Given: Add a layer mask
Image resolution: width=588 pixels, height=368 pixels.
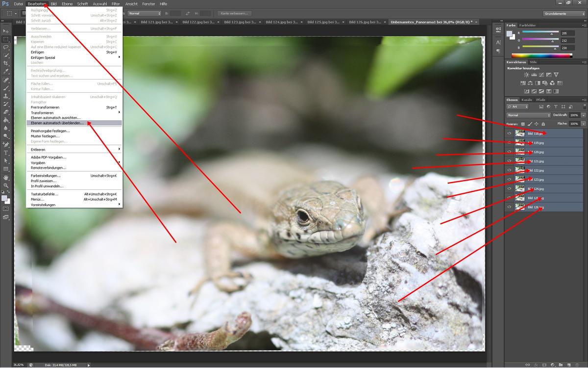Looking at the screenshot, I should coord(544,365).
